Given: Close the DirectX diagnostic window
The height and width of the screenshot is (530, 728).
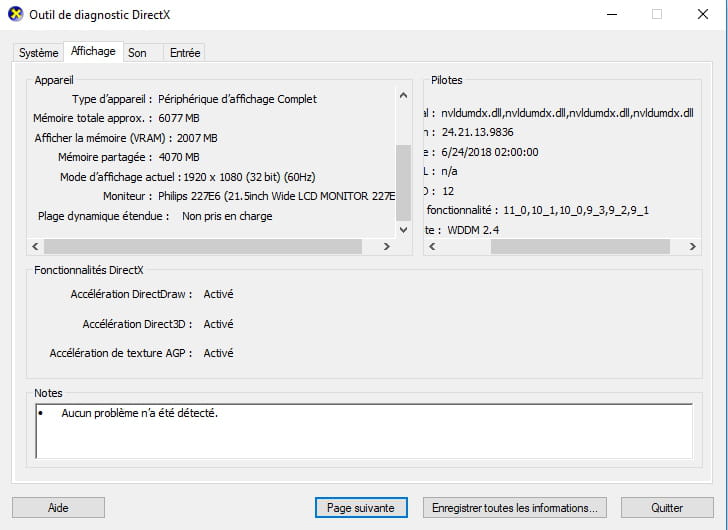Looking at the screenshot, I should 702,14.
